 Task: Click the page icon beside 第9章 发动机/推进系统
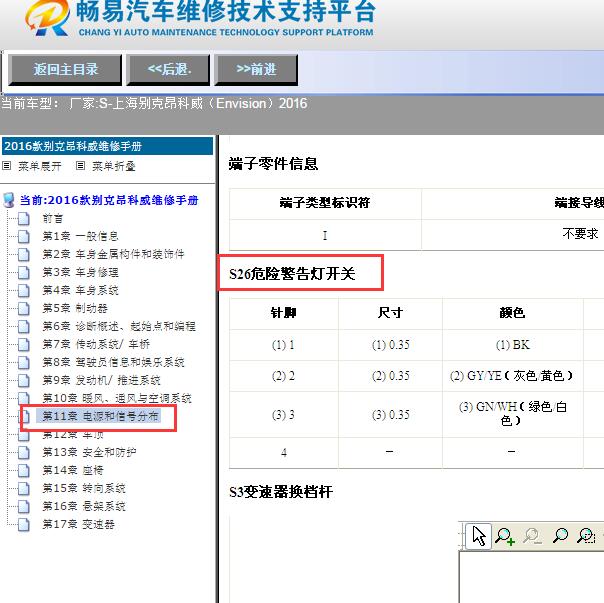[24, 380]
